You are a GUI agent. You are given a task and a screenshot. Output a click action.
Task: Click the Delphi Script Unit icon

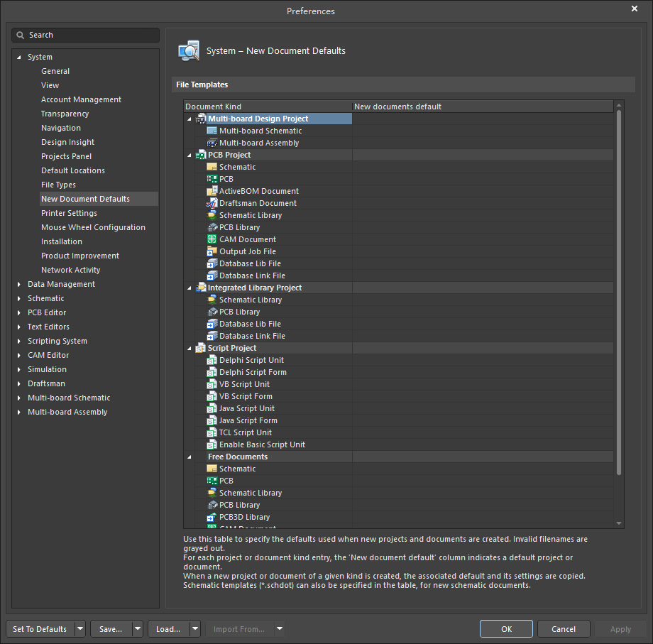(212, 360)
